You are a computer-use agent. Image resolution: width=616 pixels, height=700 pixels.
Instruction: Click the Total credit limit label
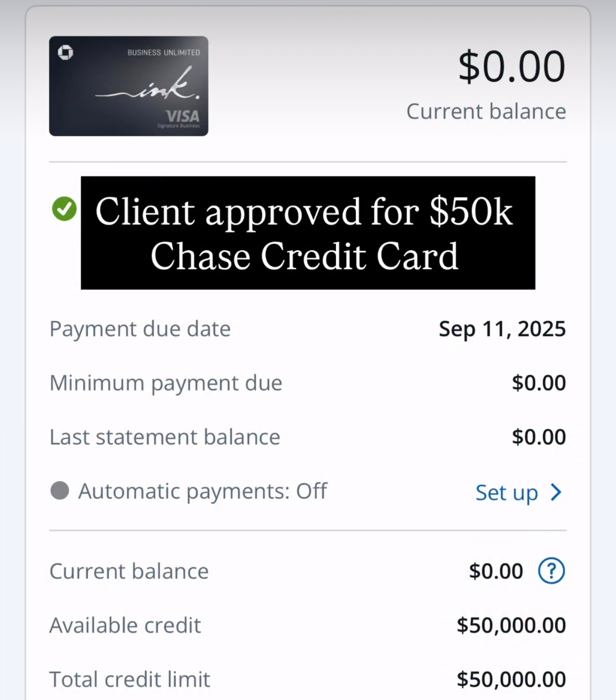(x=130, y=679)
